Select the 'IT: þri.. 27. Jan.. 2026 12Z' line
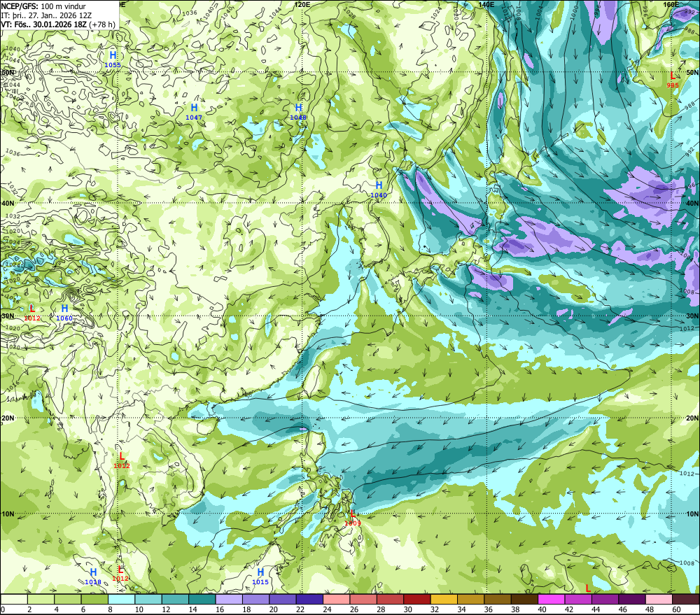 pos(46,15)
